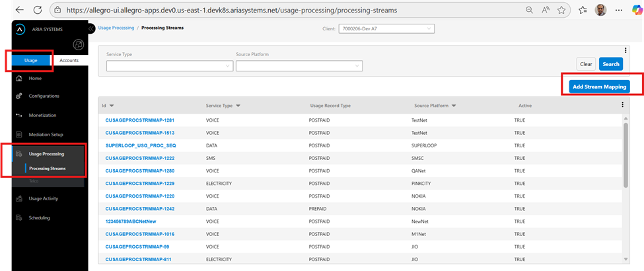This screenshot has width=644, height=271.
Task: Expand the Service Type filter dropdown
Action: [170, 65]
